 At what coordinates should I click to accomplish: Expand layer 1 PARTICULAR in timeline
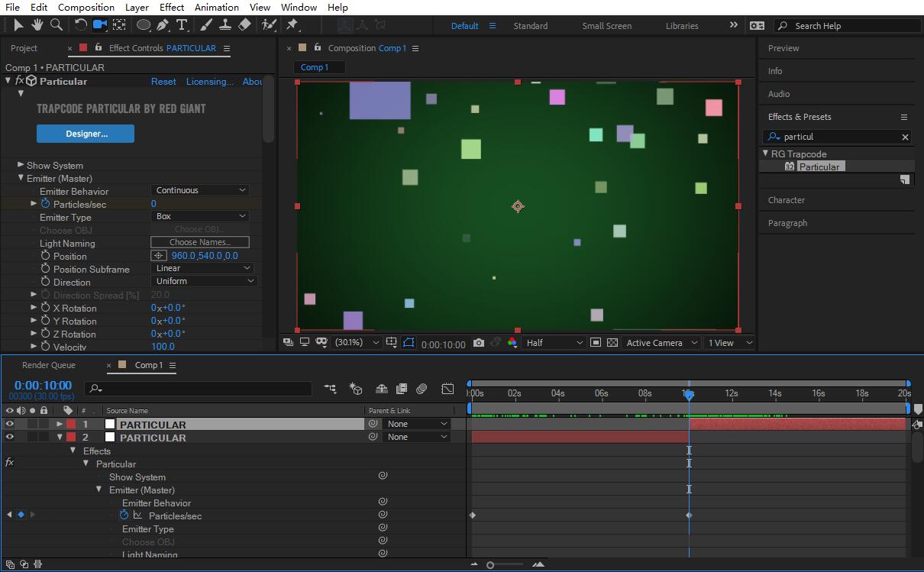(60, 424)
